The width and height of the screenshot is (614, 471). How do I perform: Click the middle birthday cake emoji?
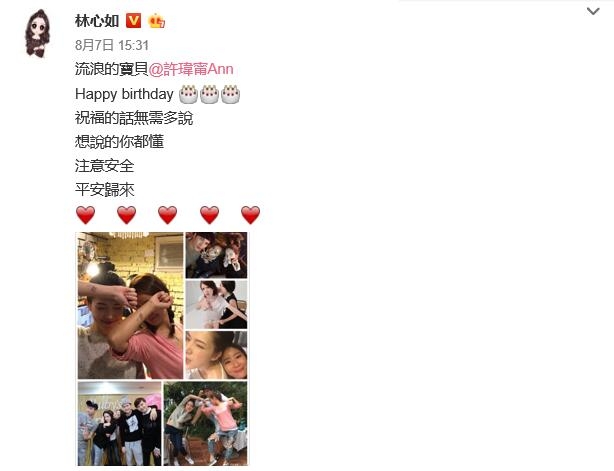point(209,94)
